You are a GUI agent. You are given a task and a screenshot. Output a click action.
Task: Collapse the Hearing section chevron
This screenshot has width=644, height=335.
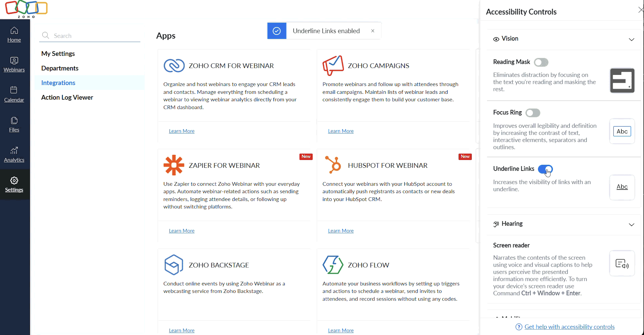(x=631, y=225)
